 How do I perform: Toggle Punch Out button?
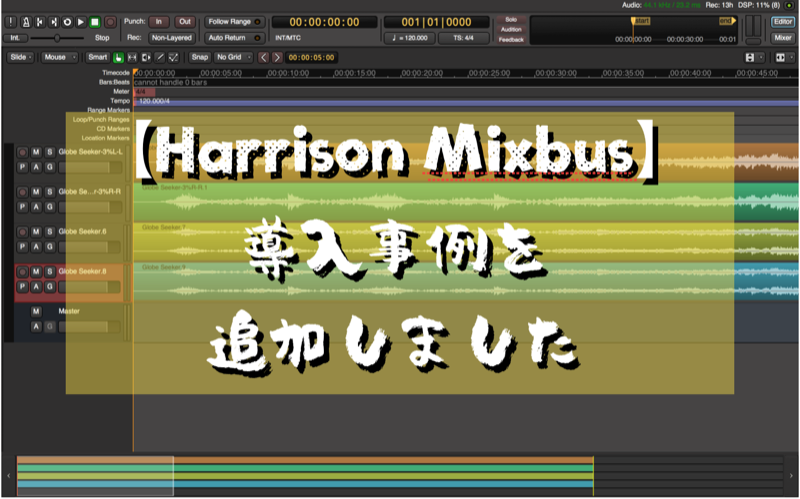coord(185,22)
